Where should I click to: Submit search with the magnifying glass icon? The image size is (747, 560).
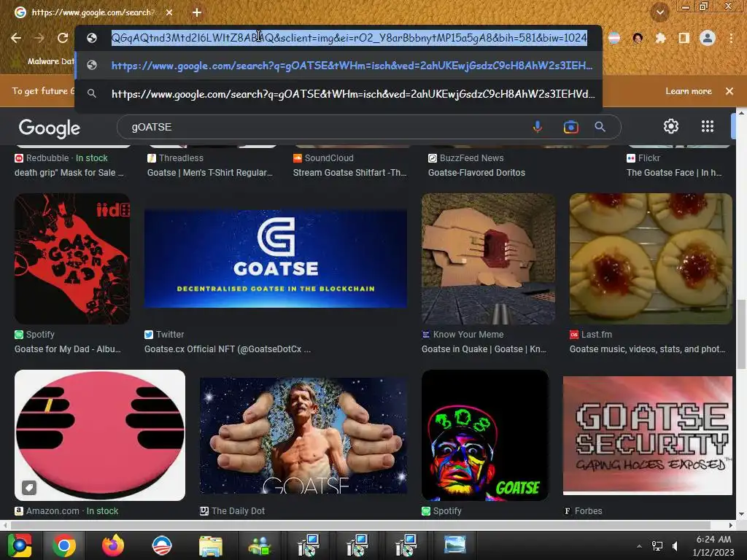click(x=600, y=127)
